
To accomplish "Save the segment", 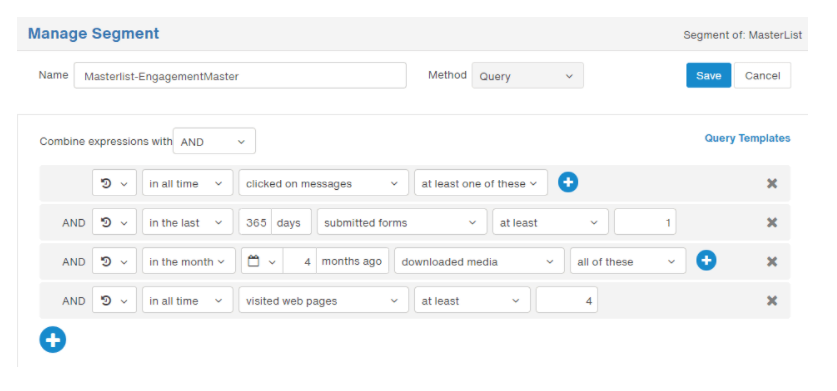I will pos(708,76).
